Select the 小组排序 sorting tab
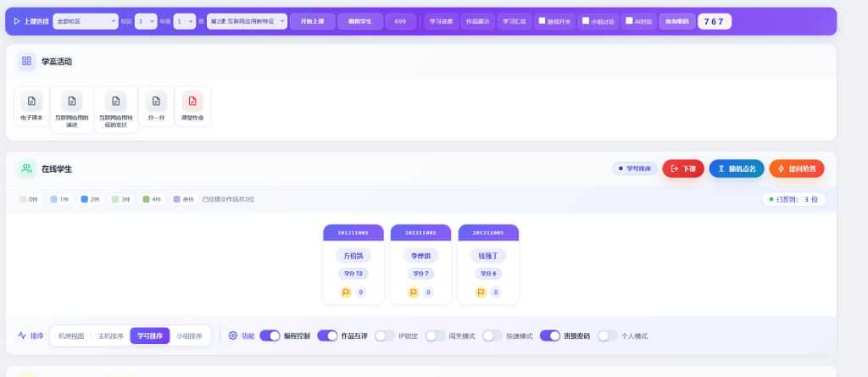Image resolution: width=868 pixels, height=377 pixels. [189, 335]
